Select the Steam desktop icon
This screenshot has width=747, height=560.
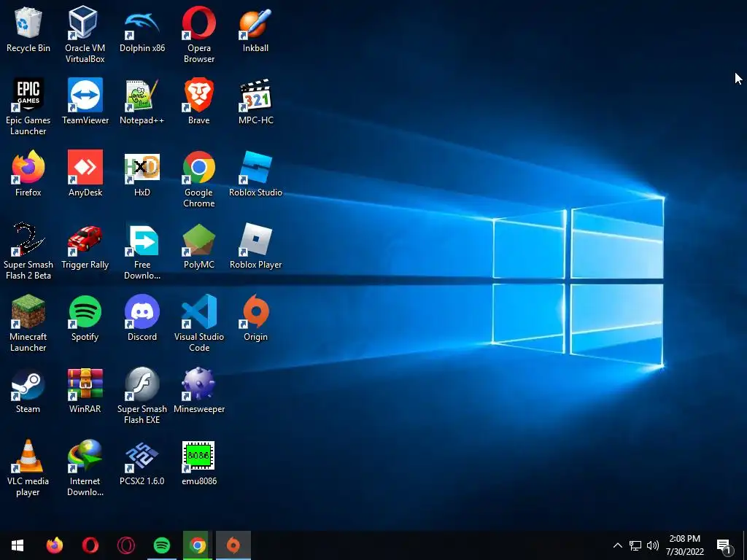click(28, 391)
